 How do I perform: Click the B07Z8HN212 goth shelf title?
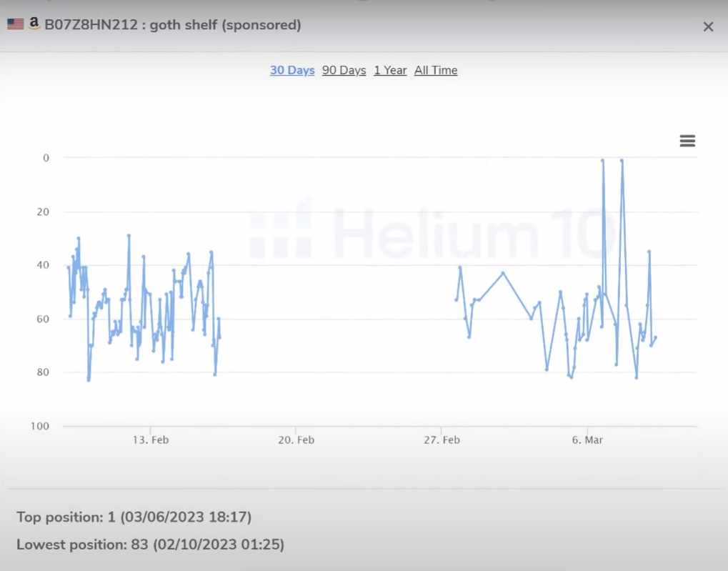coord(173,24)
